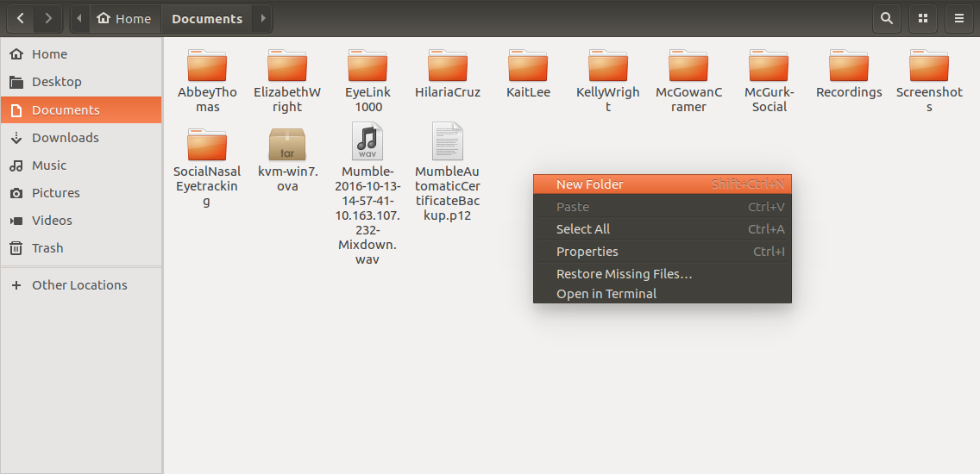Open Downloads in the sidebar
Screen dimensions: 980x474
coord(66,138)
